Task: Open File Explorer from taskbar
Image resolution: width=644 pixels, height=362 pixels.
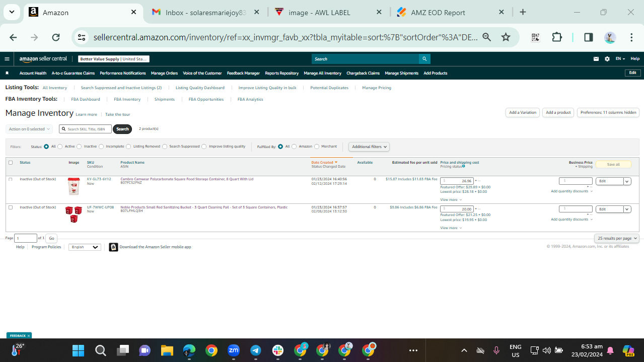Action: tap(167, 350)
